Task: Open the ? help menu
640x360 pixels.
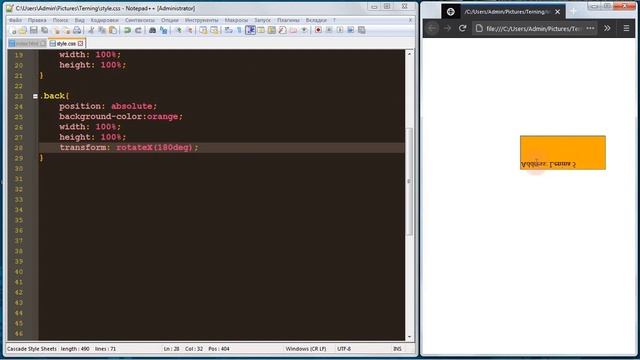Action: pyautogui.click(x=334, y=20)
